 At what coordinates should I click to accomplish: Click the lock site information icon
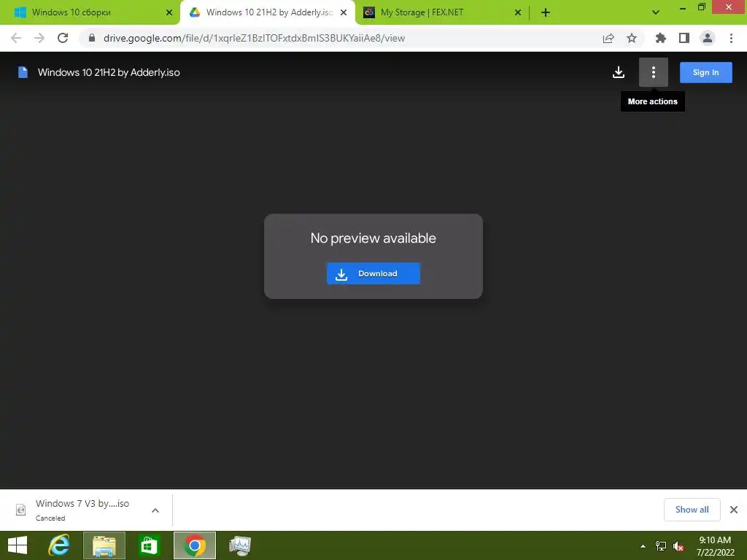point(92,38)
